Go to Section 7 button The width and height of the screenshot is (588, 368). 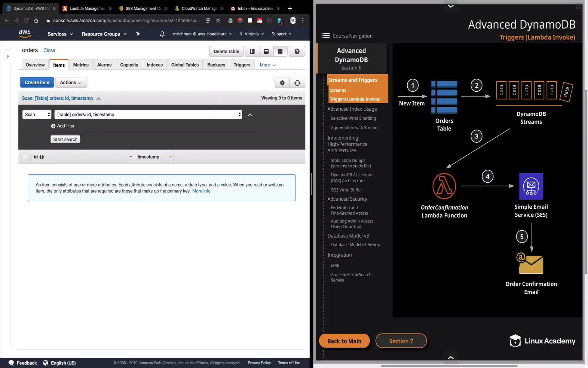(x=401, y=341)
